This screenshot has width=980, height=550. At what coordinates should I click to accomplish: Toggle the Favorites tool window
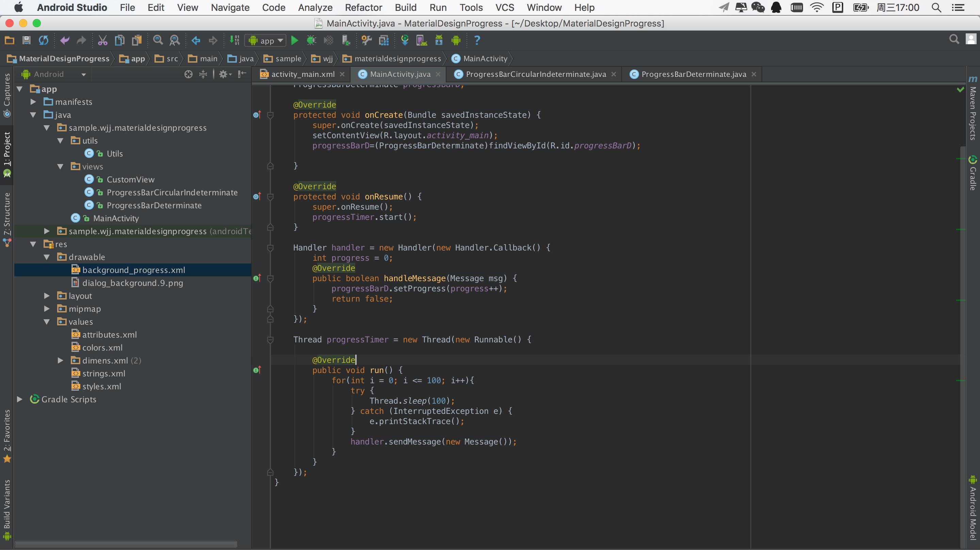pos(7,436)
